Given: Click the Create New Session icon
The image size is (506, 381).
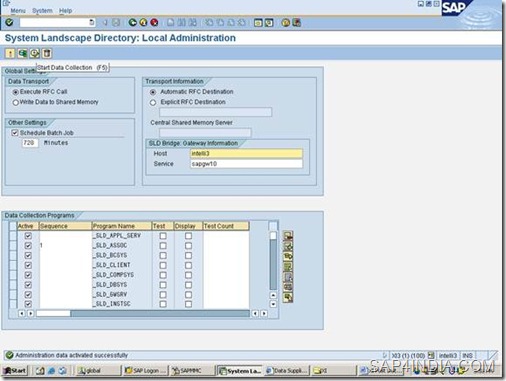Looking at the screenshot, I should 258,23.
